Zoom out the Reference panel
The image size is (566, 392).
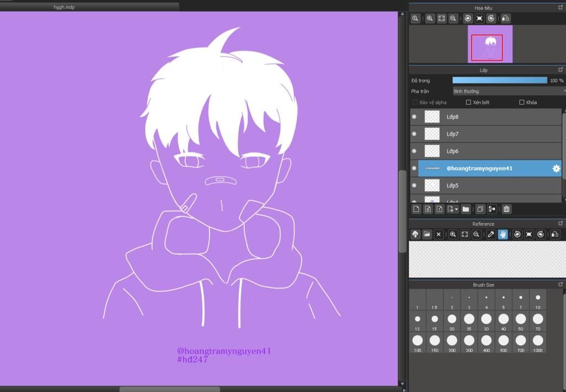476,235
